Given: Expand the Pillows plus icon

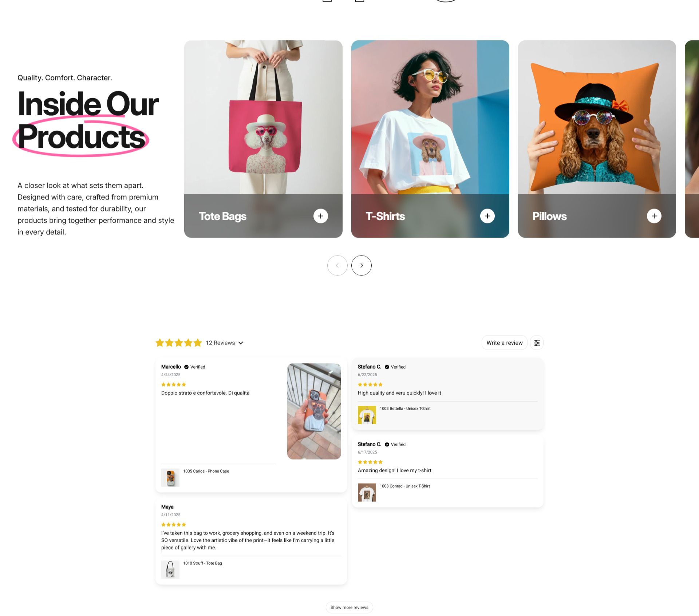Looking at the screenshot, I should [654, 216].
